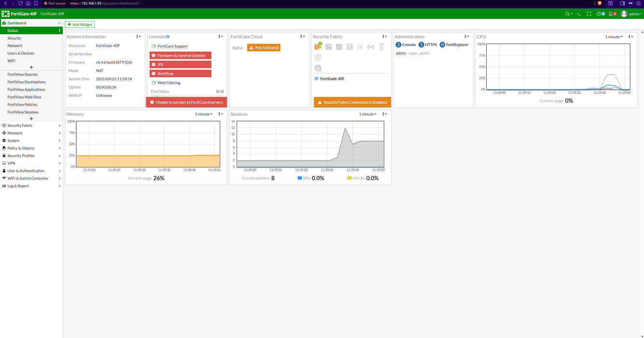The width and height of the screenshot is (644, 338).
Task: Open the admin user dropdown
Action: 631,14
